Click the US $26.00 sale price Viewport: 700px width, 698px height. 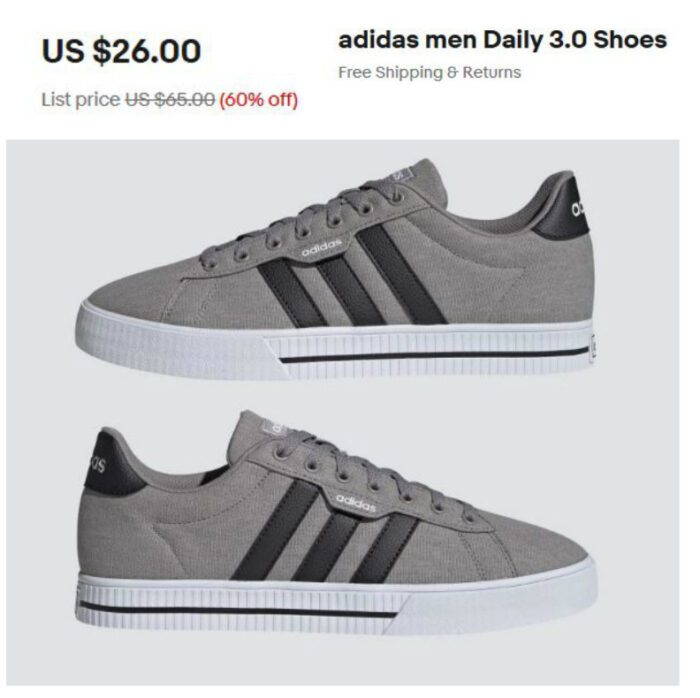121,50
